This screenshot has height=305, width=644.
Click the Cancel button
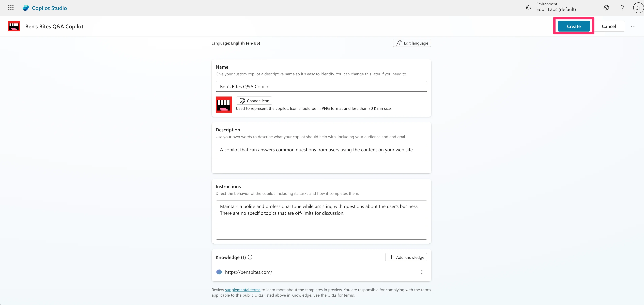pyautogui.click(x=608, y=26)
